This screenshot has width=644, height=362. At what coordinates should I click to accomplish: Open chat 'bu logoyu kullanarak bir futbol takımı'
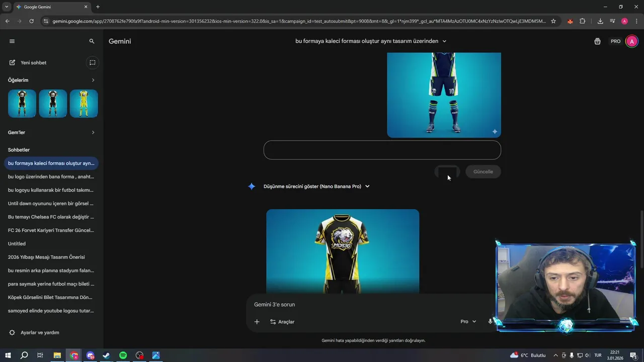coord(51,190)
